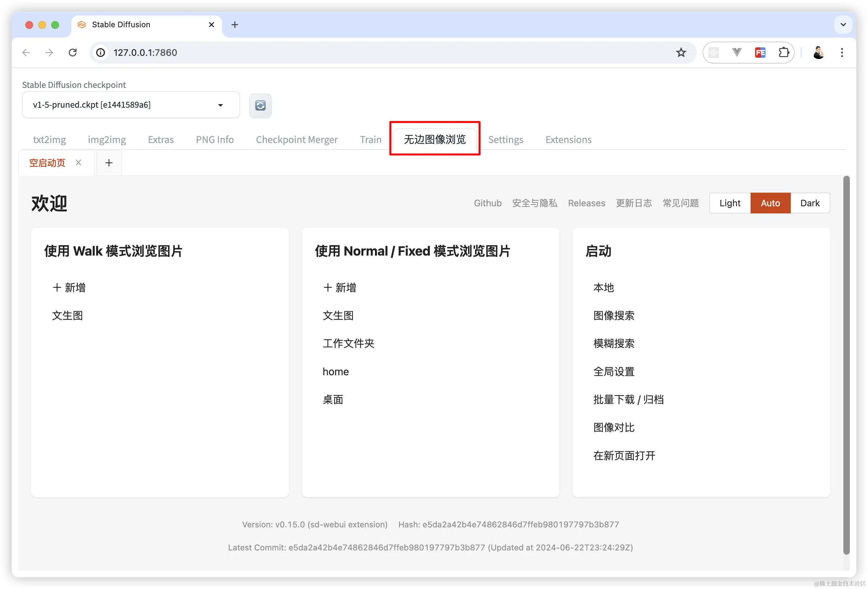Image resolution: width=868 pixels, height=589 pixels.
Task: Click the site info icon in address bar
Action: coord(101,53)
